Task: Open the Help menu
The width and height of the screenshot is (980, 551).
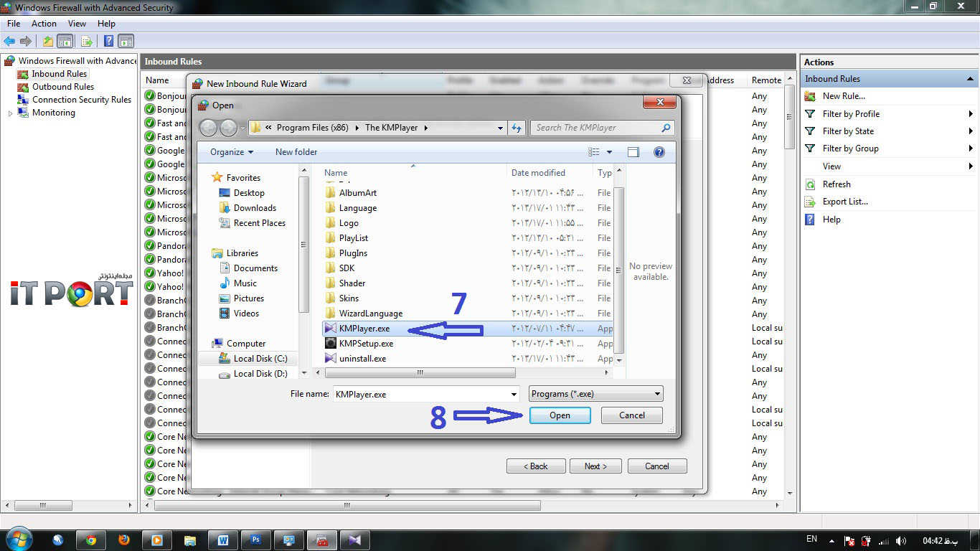Action: click(106, 24)
